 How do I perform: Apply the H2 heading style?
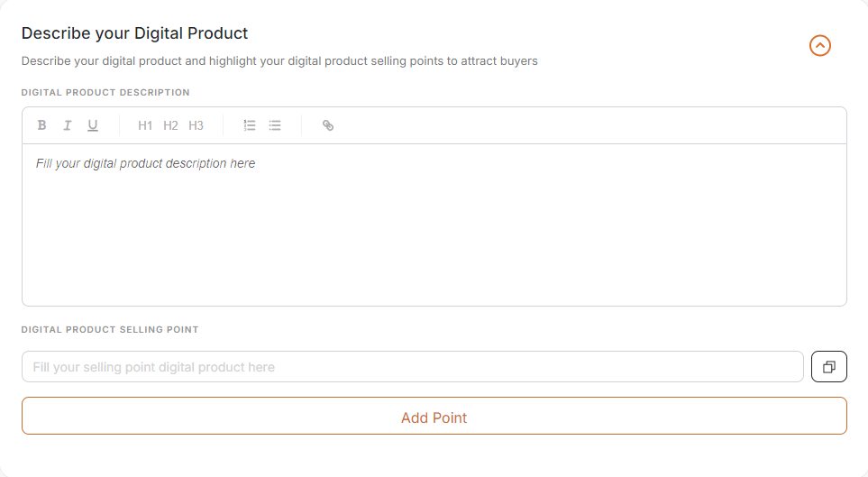tap(170, 125)
